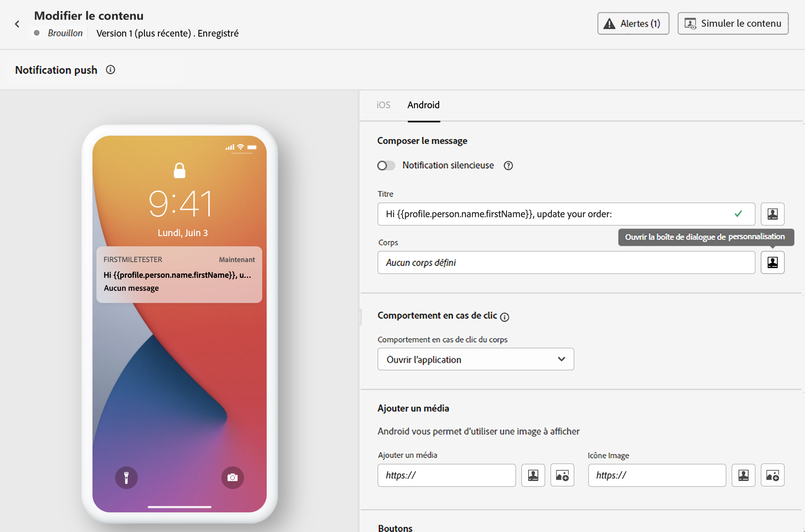Image resolution: width=805 pixels, height=532 pixels.
Task: Expand Comportement en cas de clic du corps dropdown
Action: coord(475,359)
